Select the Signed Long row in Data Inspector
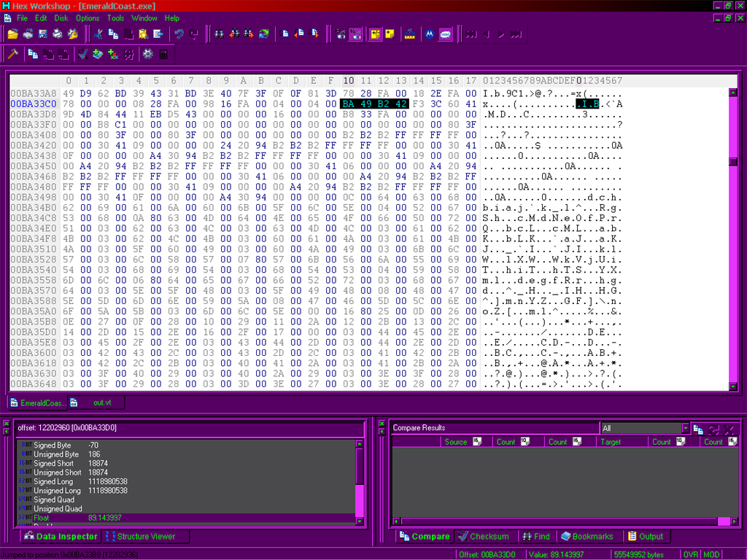Viewport: 747px width, 560px height. pos(186,481)
